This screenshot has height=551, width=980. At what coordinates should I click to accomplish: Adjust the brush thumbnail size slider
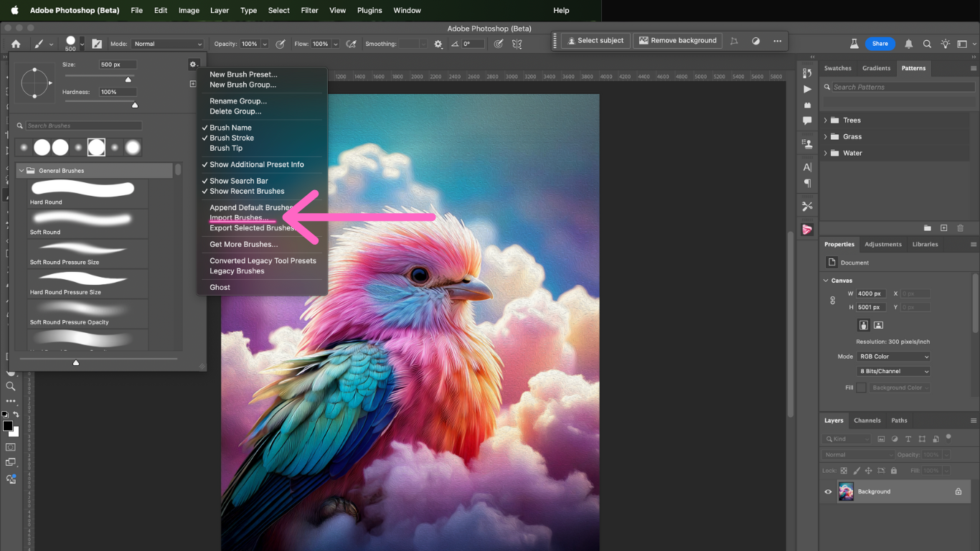click(x=76, y=362)
